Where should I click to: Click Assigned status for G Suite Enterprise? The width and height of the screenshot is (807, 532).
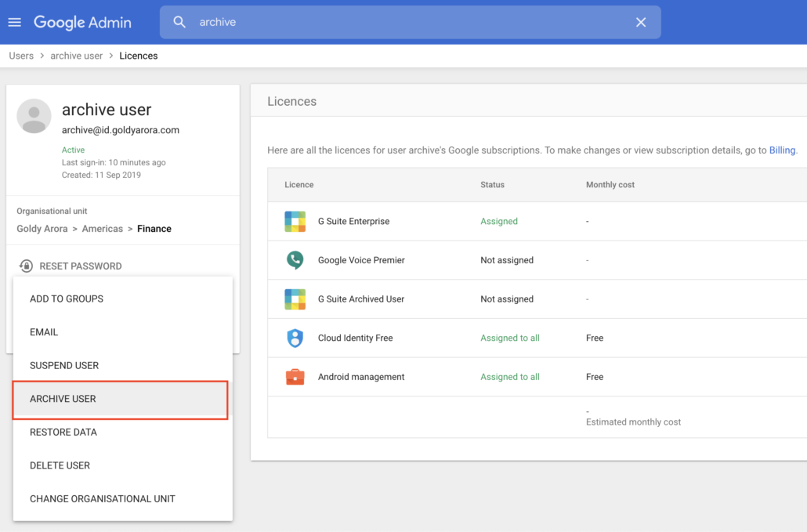coord(499,221)
